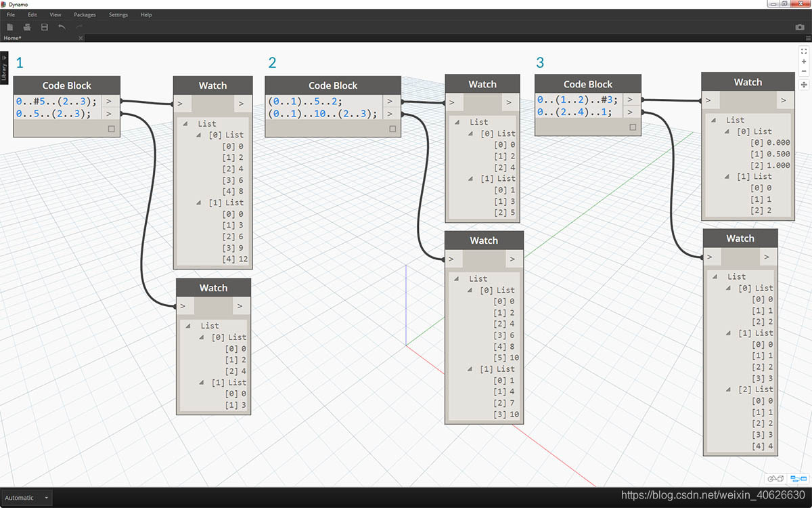Click the value row [5] 10

click(x=506, y=358)
